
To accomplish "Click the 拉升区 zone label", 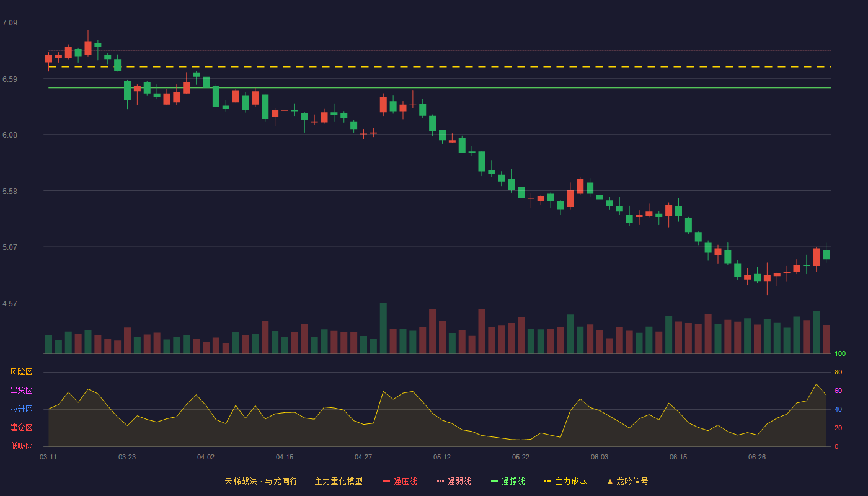I will coord(21,409).
